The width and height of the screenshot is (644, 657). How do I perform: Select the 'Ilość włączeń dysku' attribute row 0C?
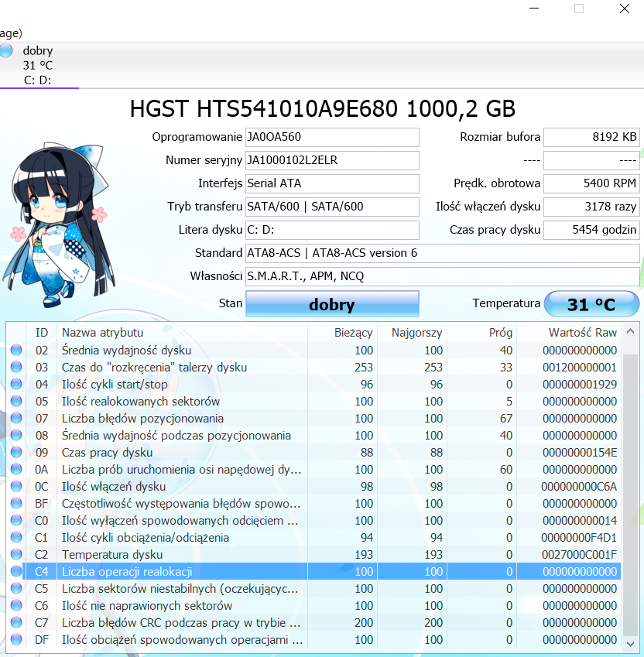tap(313, 487)
